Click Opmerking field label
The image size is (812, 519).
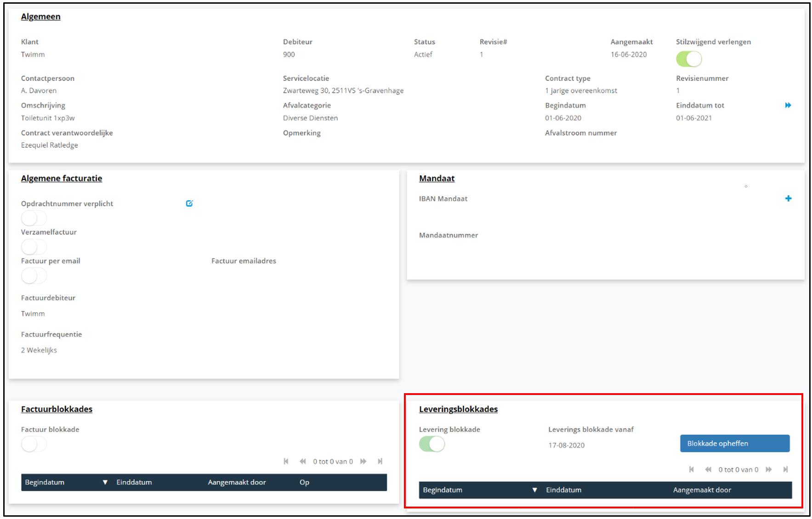301,133
